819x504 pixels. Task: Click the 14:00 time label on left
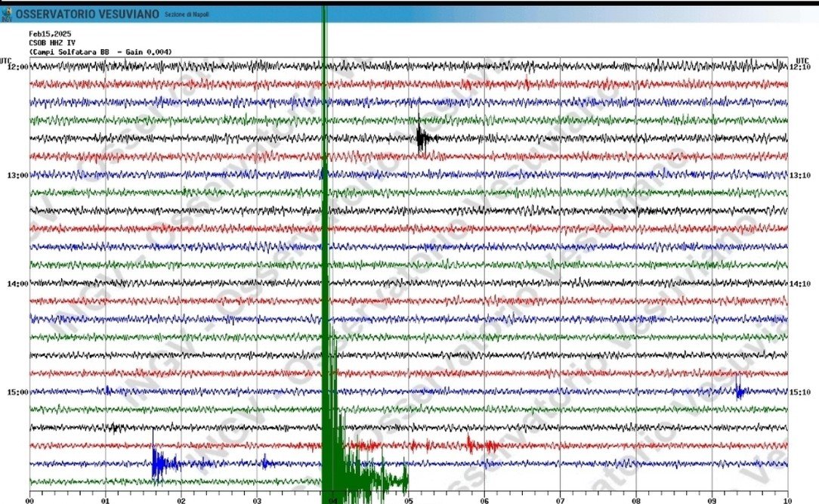pos(17,284)
